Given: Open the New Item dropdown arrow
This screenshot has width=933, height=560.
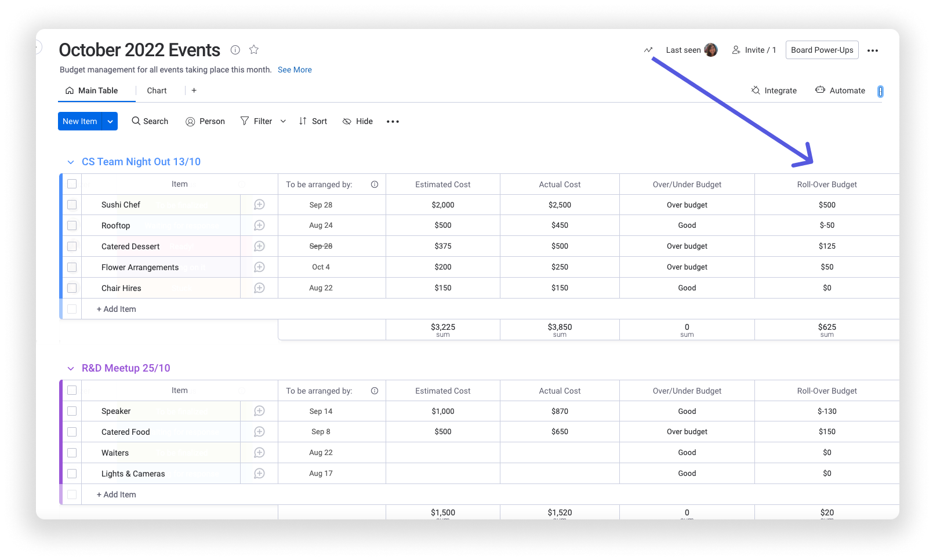Looking at the screenshot, I should [x=110, y=121].
